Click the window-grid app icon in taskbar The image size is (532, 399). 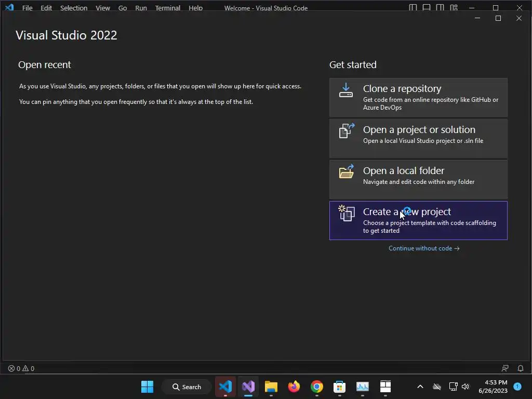tap(385, 387)
